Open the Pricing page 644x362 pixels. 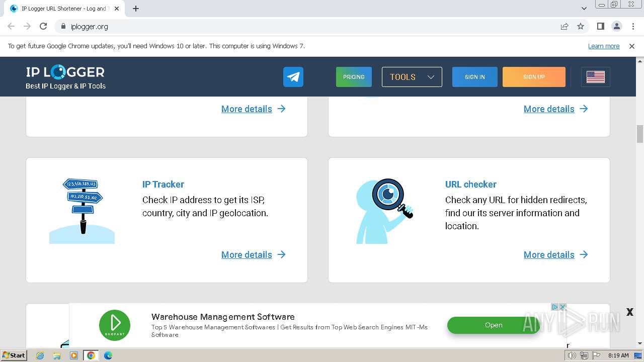(x=354, y=77)
